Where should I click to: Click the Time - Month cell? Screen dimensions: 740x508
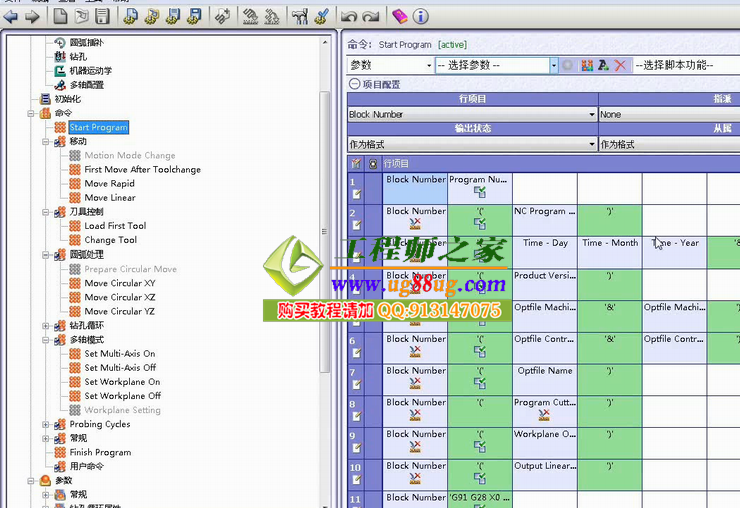point(609,243)
